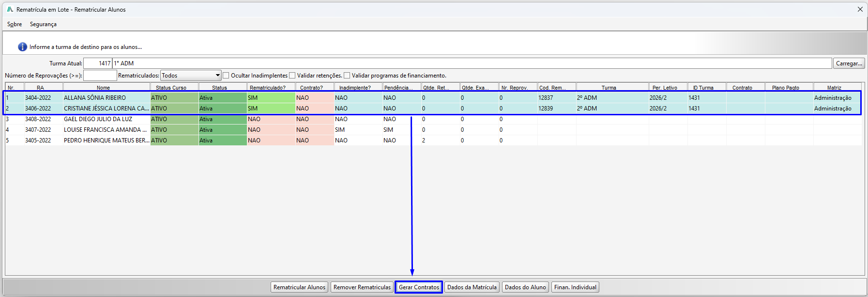Screen dimensions: 868x297
Task: Click Finan. Individual button
Action: 575,287
